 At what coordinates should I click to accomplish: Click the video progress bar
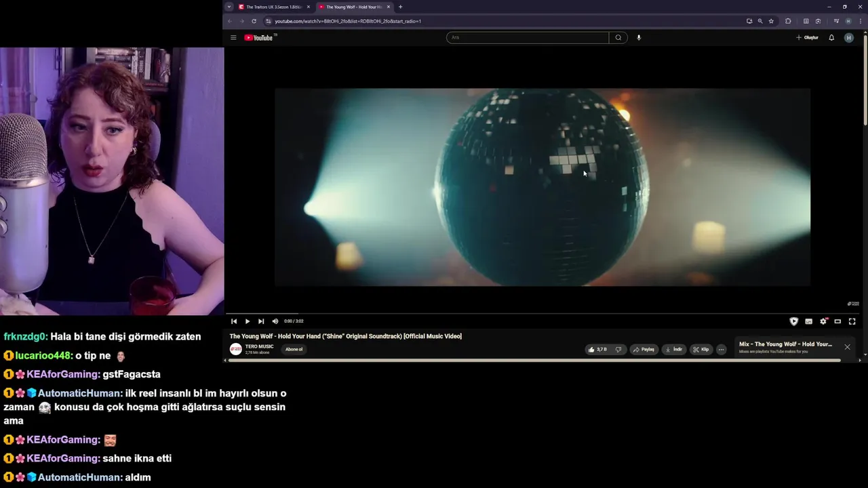tap(542, 314)
